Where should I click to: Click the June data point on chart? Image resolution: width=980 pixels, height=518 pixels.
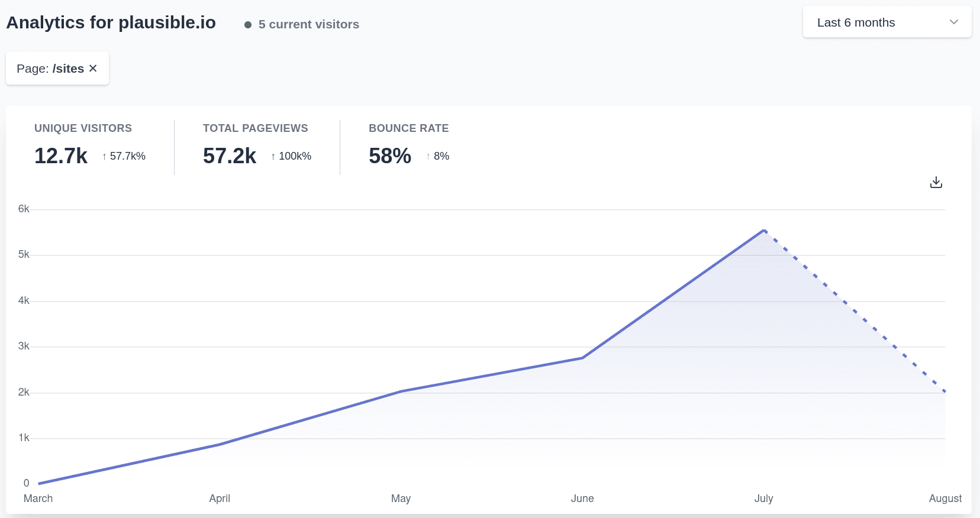pyautogui.click(x=582, y=358)
